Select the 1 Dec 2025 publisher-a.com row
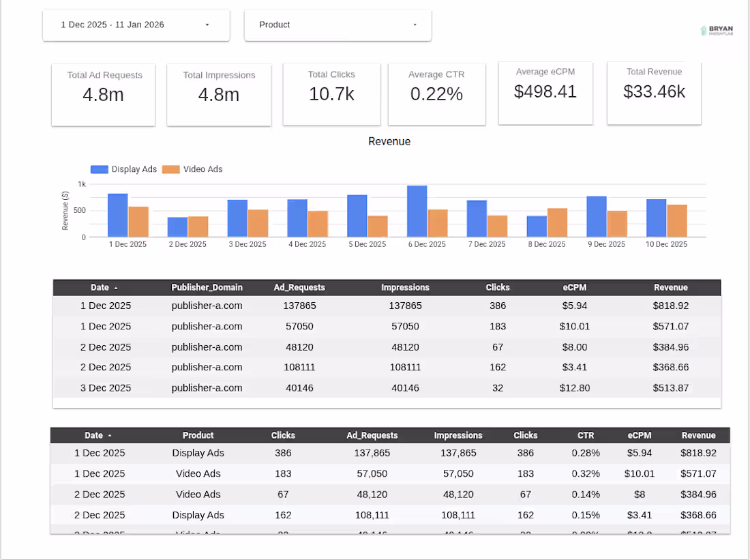The height and width of the screenshot is (560, 750). coord(387,306)
